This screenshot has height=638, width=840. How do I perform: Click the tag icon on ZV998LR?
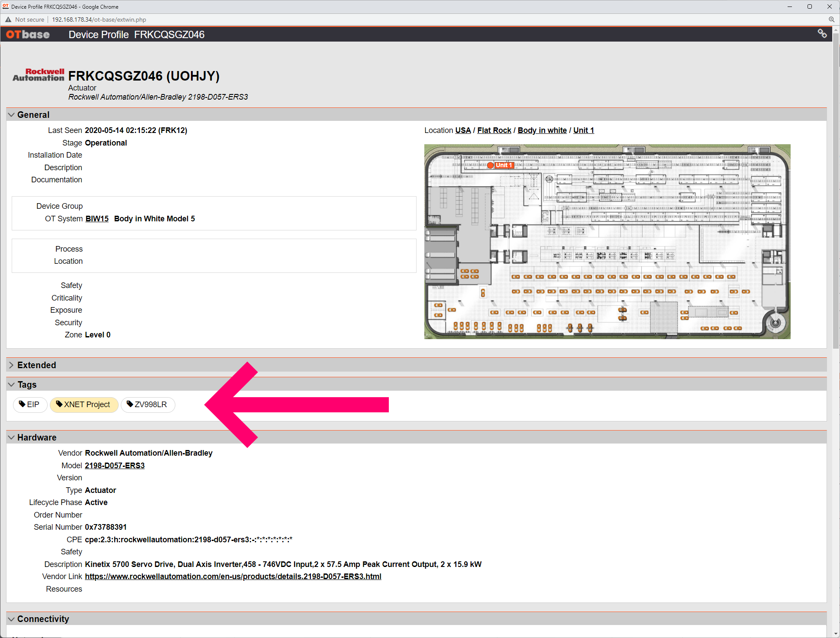click(x=130, y=404)
